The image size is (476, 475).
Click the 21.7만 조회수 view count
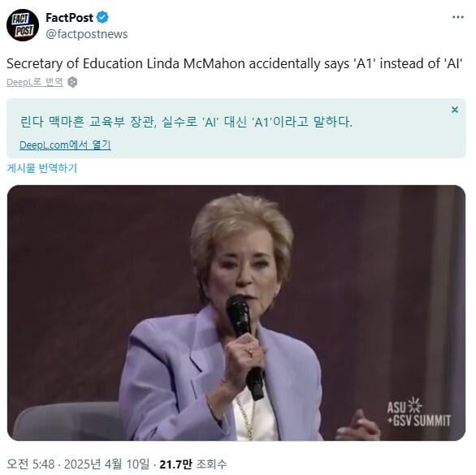(193, 464)
